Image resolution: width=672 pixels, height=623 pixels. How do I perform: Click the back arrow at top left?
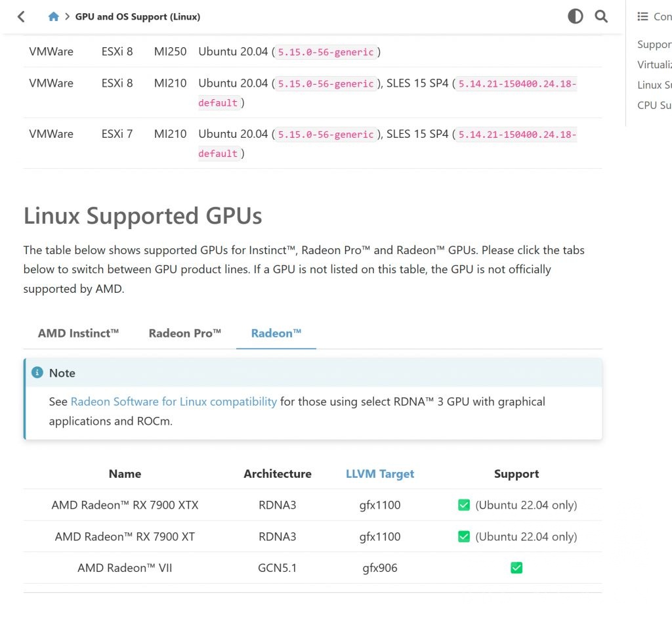20,16
